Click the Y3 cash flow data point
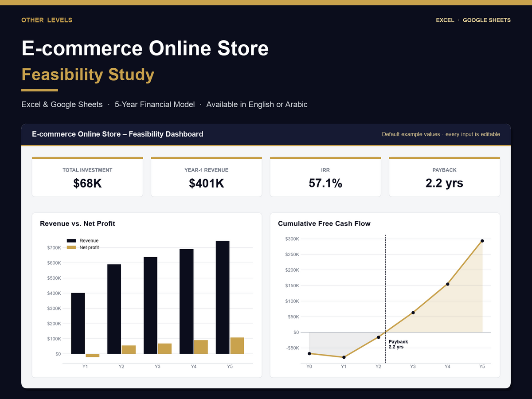 click(x=413, y=313)
